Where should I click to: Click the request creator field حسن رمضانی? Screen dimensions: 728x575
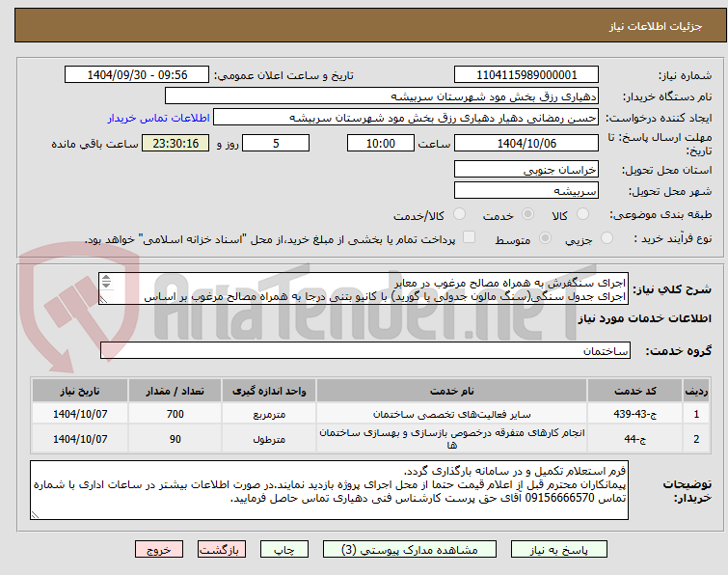406,118
